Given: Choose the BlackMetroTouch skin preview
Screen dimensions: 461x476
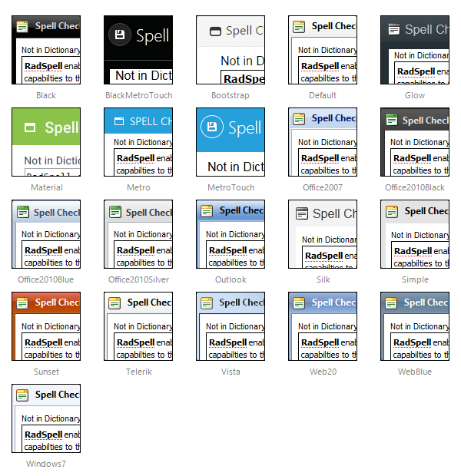Looking at the screenshot, I should click(138, 50).
